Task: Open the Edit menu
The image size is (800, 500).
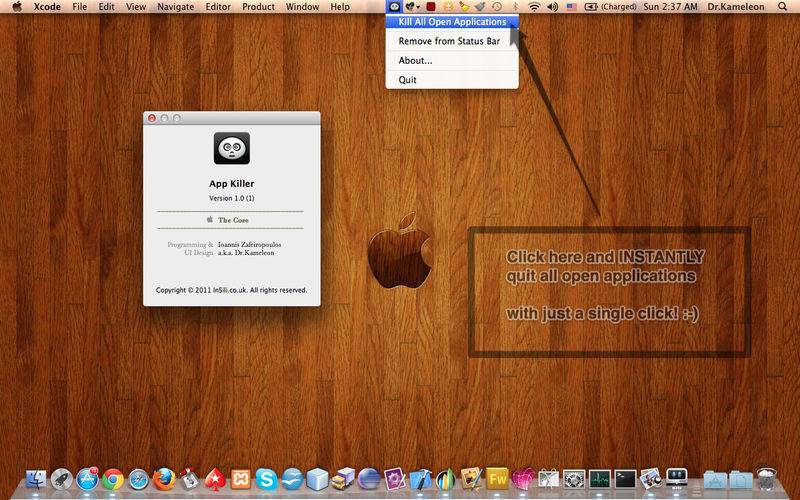Action: [106, 7]
